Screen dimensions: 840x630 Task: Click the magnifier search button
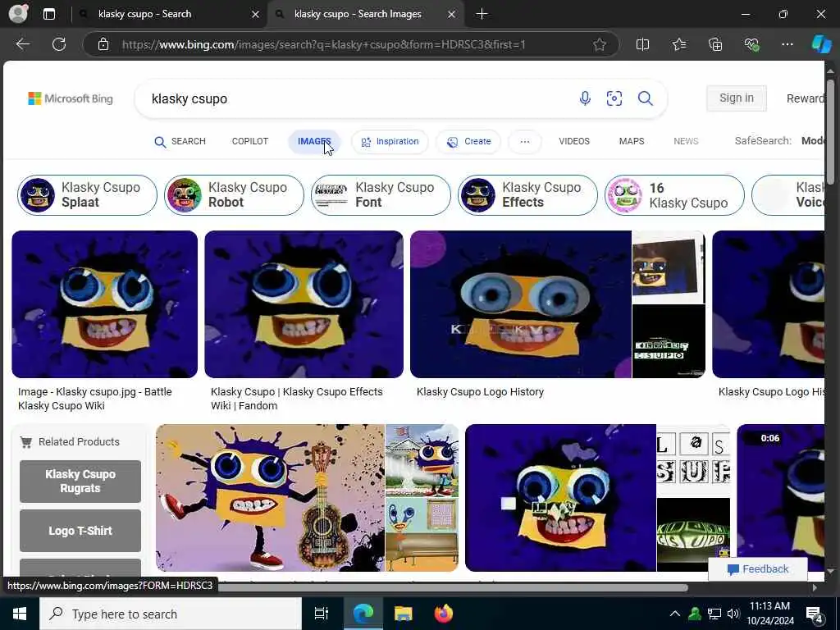(646, 98)
